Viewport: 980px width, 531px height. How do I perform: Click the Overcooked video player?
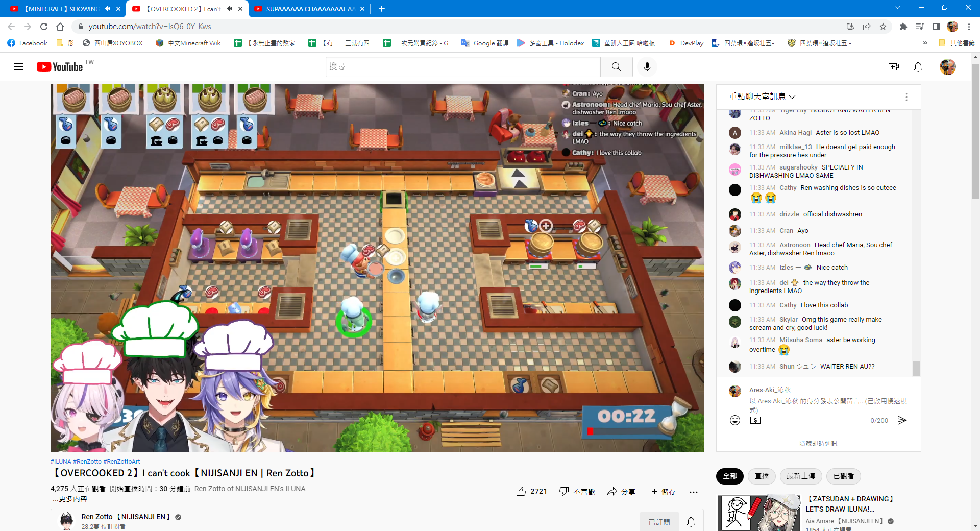click(x=377, y=268)
